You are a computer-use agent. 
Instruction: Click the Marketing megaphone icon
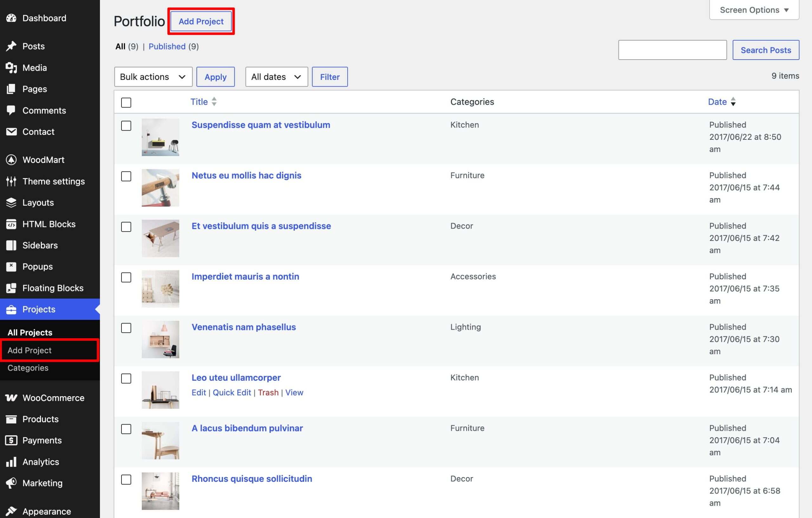(11, 483)
